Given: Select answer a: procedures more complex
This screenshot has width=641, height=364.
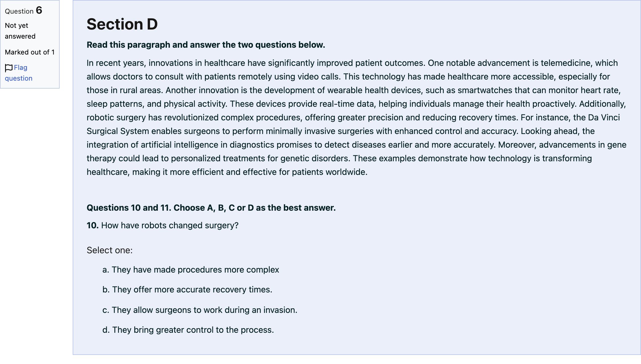Looking at the screenshot, I should click(x=191, y=269).
